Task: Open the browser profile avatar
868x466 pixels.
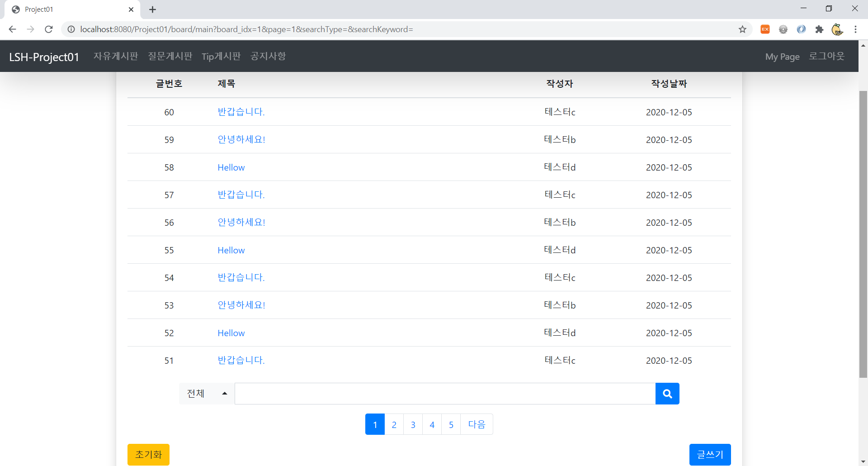Action: [x=837, y=29]
